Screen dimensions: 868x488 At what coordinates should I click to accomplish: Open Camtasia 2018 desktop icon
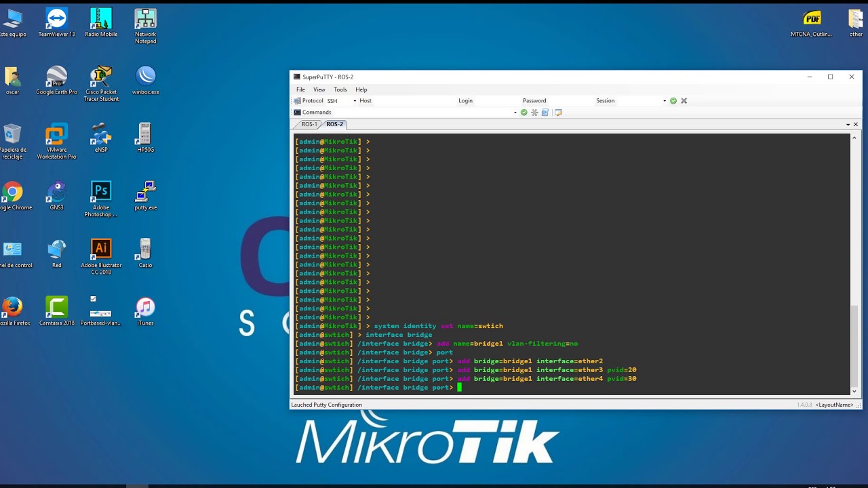(57, 311)
